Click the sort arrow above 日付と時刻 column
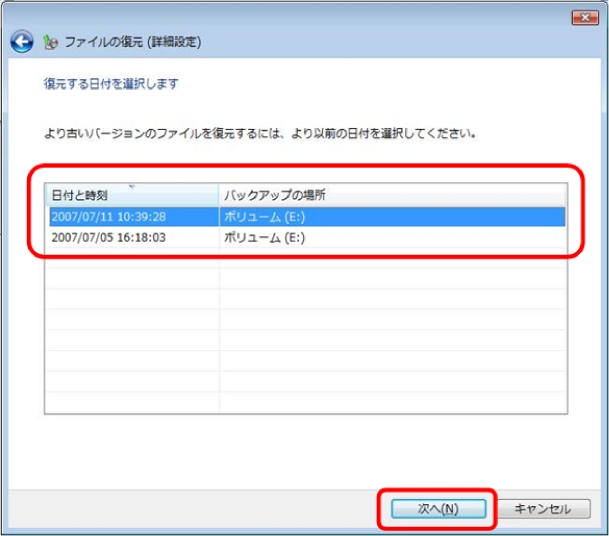This screenshot has height=536, width=609. [x=131, y=186]
